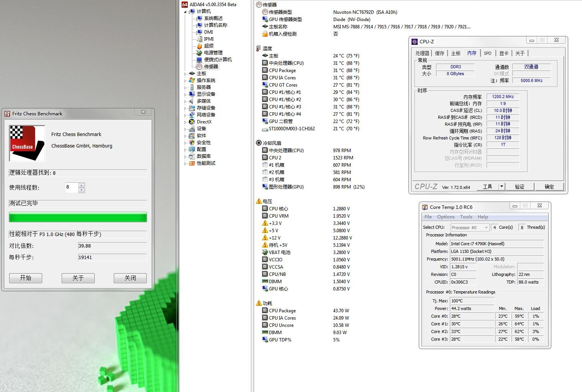The image size is (582, 392).
Task: Click the CPU Package 43.70 W value
Action: pos(341,311)
